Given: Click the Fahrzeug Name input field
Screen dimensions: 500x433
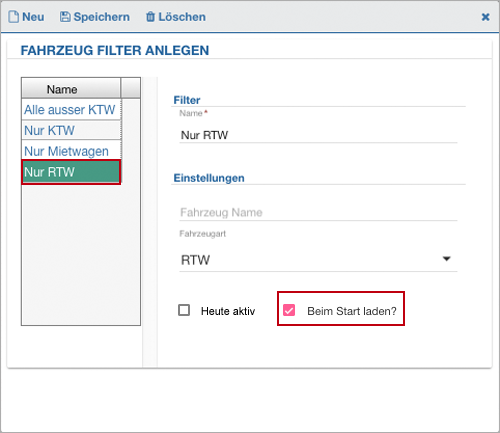Looking at the screenshot, I should 318,212.
